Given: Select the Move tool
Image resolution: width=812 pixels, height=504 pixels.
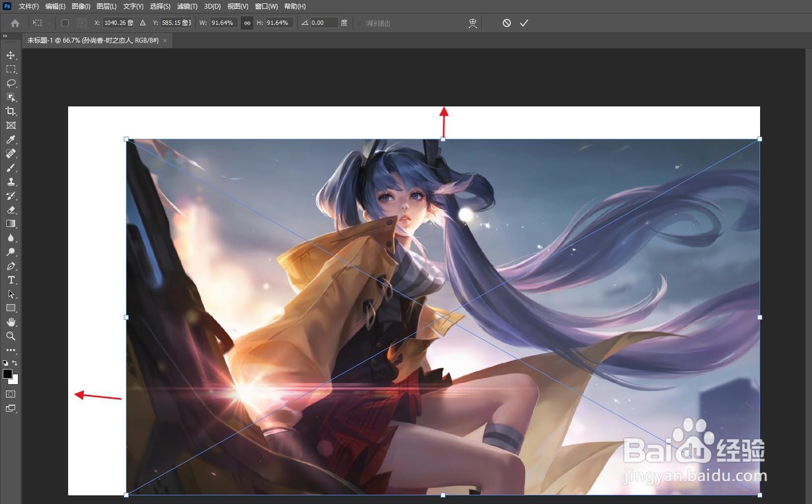Looking at the screenshot, I should tap(10, 55).
